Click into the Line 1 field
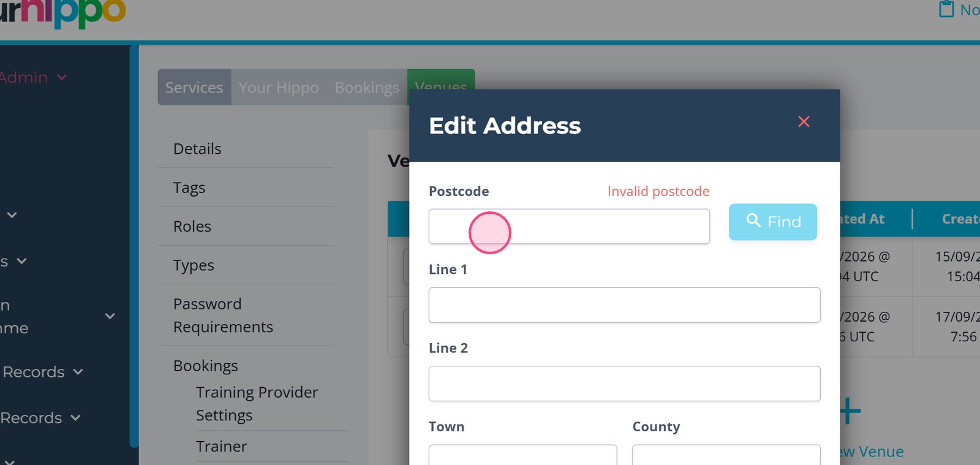Viewport: 980px width, 465px height. (x=624, y=305)
